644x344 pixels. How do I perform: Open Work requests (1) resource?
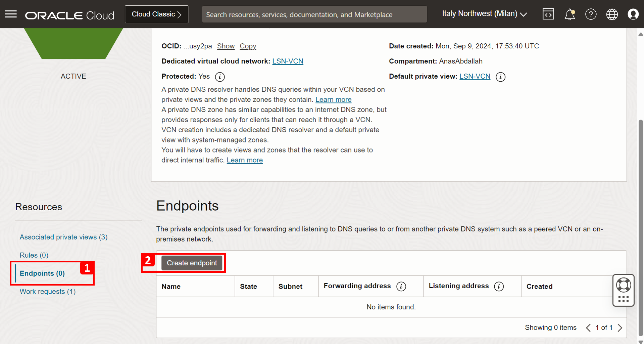48,291
